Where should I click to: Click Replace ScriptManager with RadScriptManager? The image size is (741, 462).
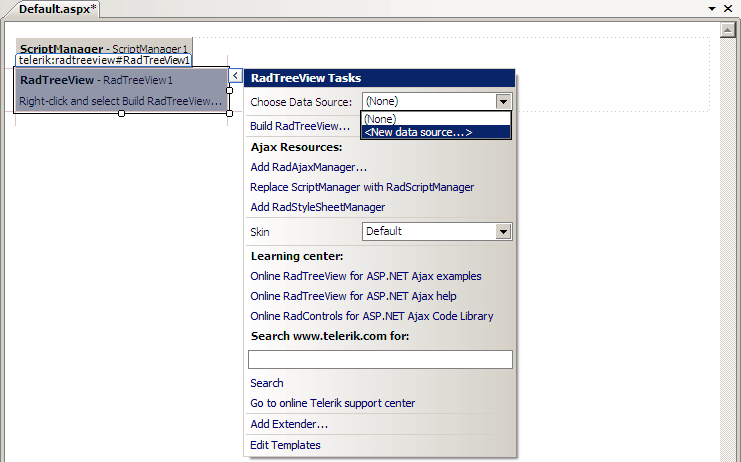pos(362,187)
